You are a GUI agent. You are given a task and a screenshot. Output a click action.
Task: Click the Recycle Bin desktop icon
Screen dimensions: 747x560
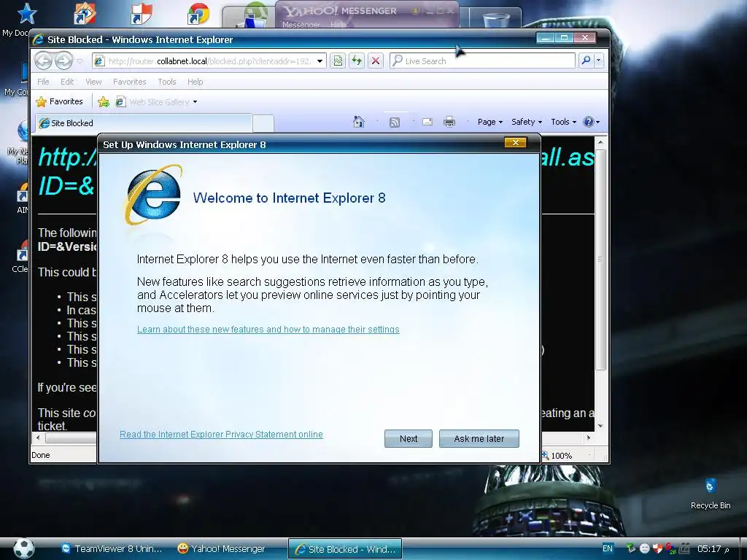click(x=711, y=494)
